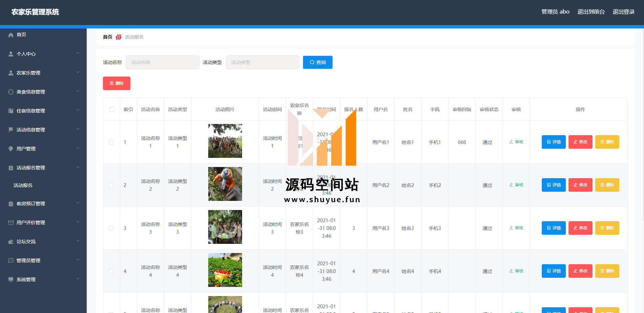Click 审核 edit icon in row 用户名4
644x313 pixels.
click(x=511, y=271)
